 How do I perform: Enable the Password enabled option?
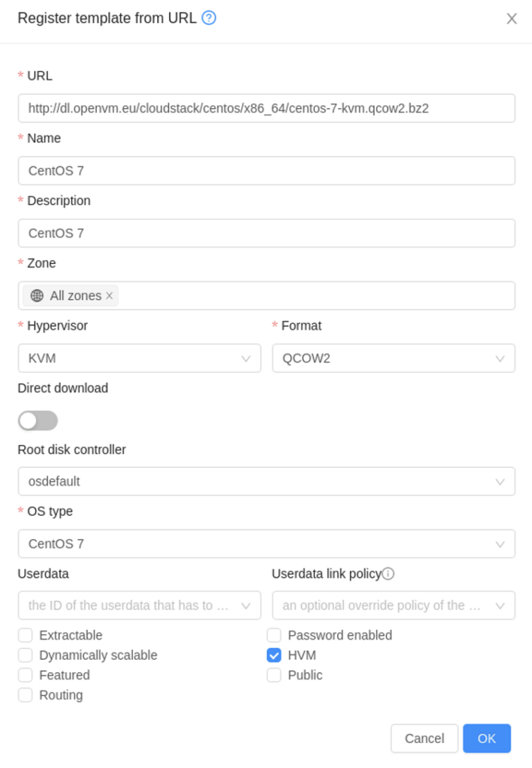coord(274,635)
